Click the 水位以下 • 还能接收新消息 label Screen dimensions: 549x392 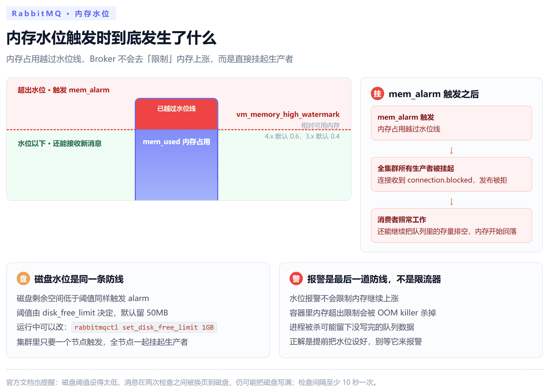(60, 143)
